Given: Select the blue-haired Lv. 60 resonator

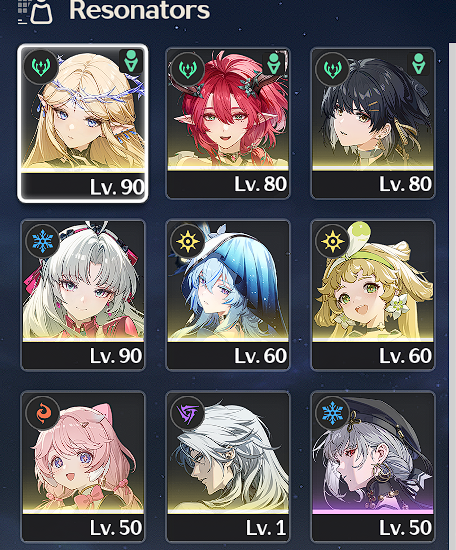Looking at the screenshot, I should tap(228, 295).
